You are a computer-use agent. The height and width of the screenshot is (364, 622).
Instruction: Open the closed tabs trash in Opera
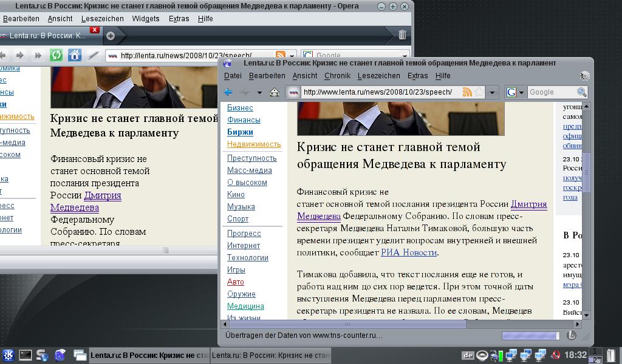click(x=402, y=35)
